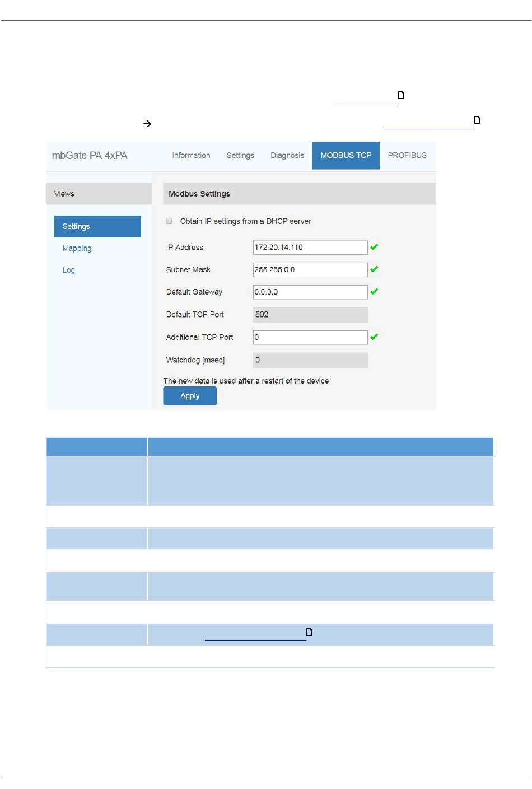Open Log in the Views sidebar
This screenshot has height=789, width=532.
(x=68, y=270)
